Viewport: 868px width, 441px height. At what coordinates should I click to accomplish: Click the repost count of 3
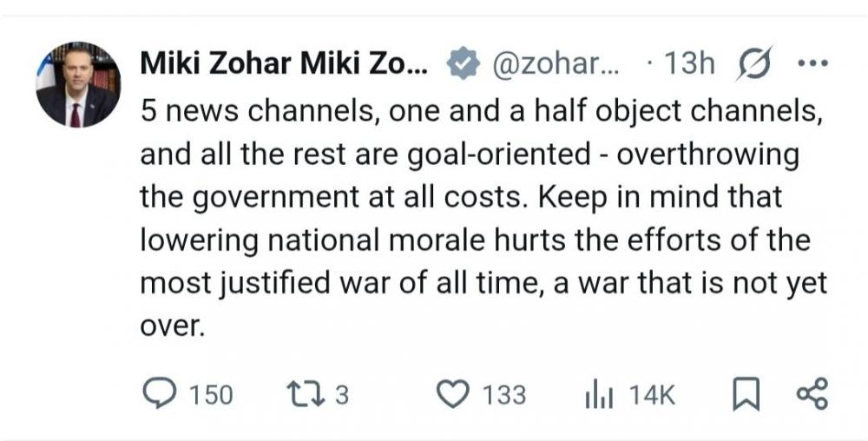[341, 396]
